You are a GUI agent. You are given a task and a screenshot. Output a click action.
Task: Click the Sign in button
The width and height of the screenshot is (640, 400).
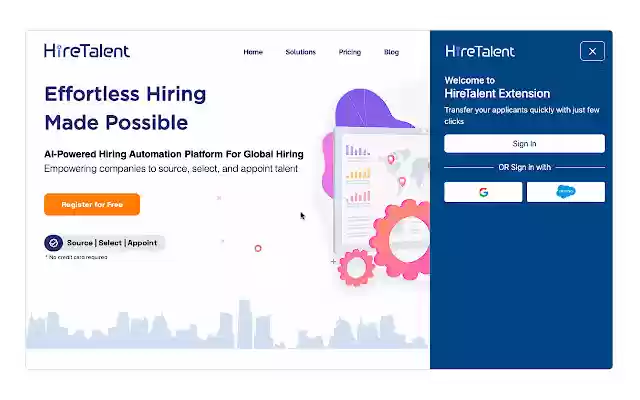pyautogui.click(x=524, y=144)
